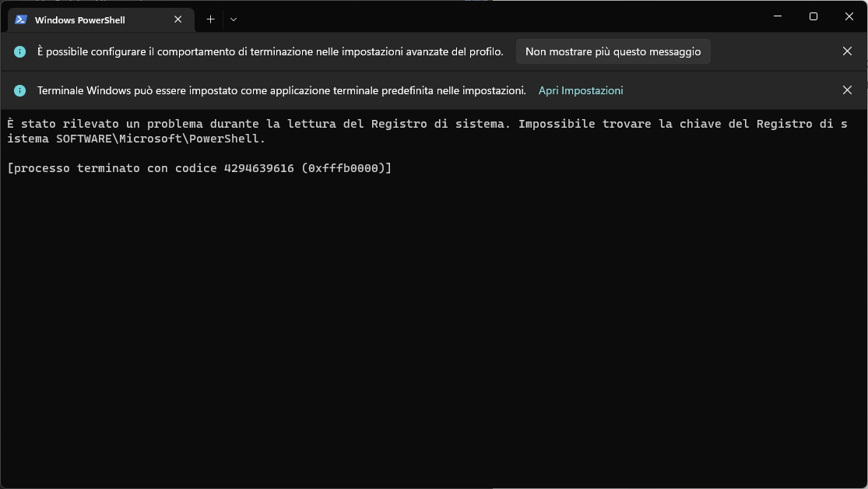The image size is (868, 489).
Task: Dismiss the termination behavior notification
Action: [x=847, y=51]
